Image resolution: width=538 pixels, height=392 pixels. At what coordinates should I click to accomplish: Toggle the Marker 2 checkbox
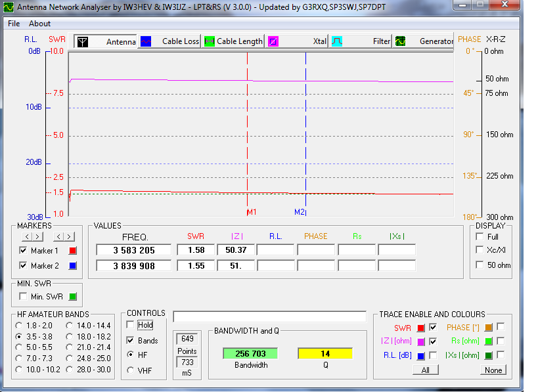point(24,266)
